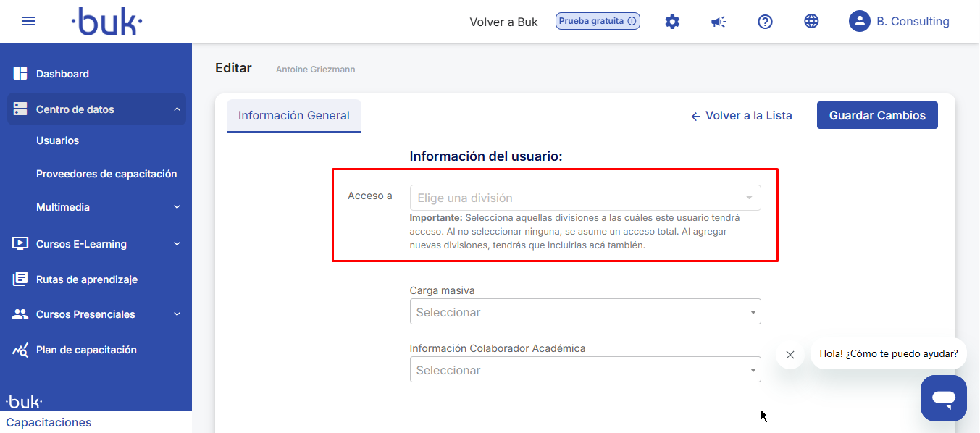980x433 pixels.
Task: Click the Buk logo in header
Action: pos(107,22)
